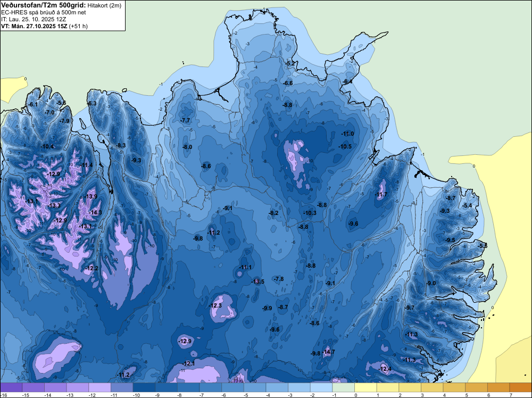Click the -11.7 temperature value
The height and width of the screenshot is (398, 532).
click(x=381, y=194)
